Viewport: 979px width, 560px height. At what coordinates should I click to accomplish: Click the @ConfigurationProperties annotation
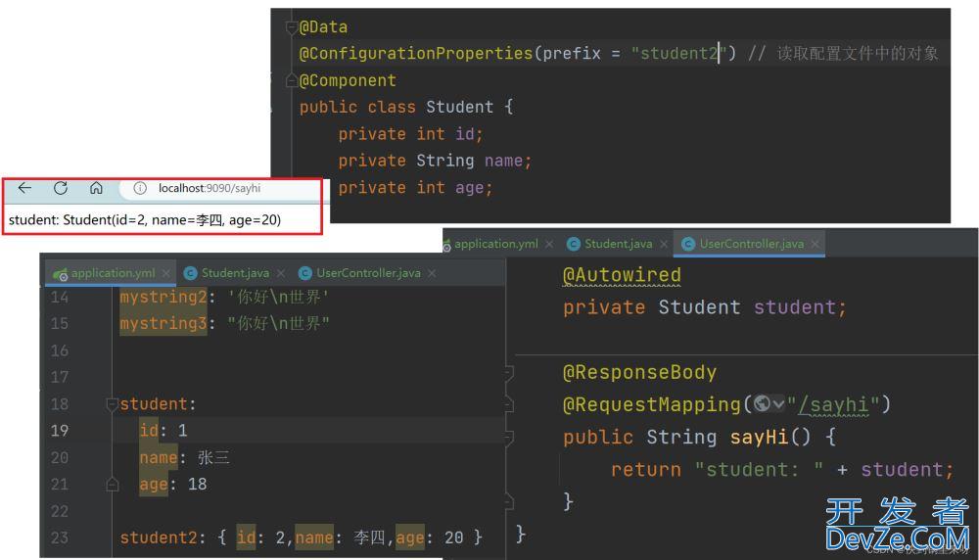[x=416, y=54]
